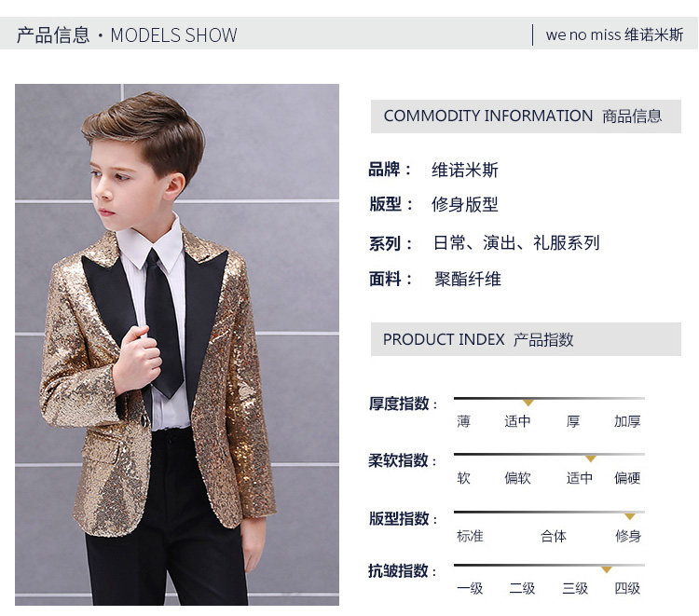Screen dimensions: 699x616
Task: Select 合体 on fit index scale
Action: [554, 536]
